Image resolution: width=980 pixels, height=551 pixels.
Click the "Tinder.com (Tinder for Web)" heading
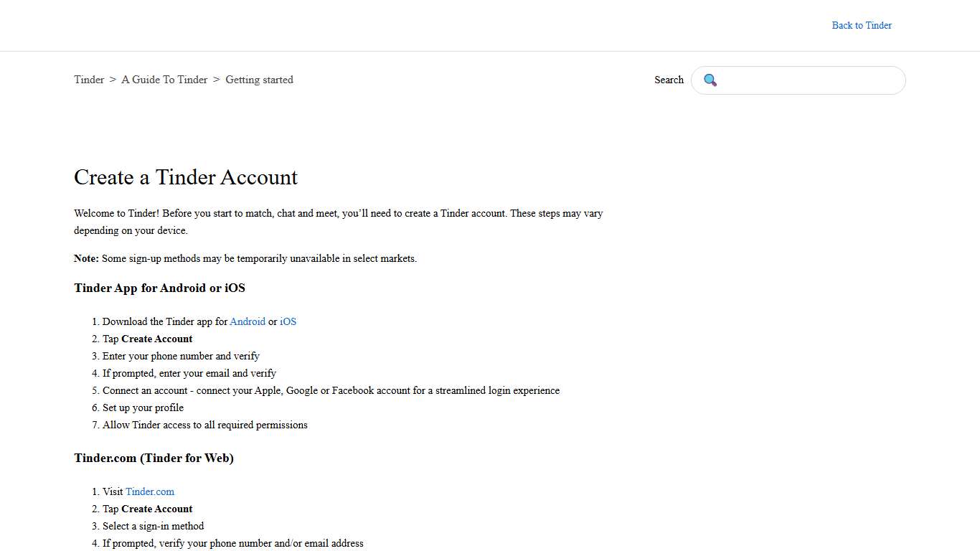(154, 458)
